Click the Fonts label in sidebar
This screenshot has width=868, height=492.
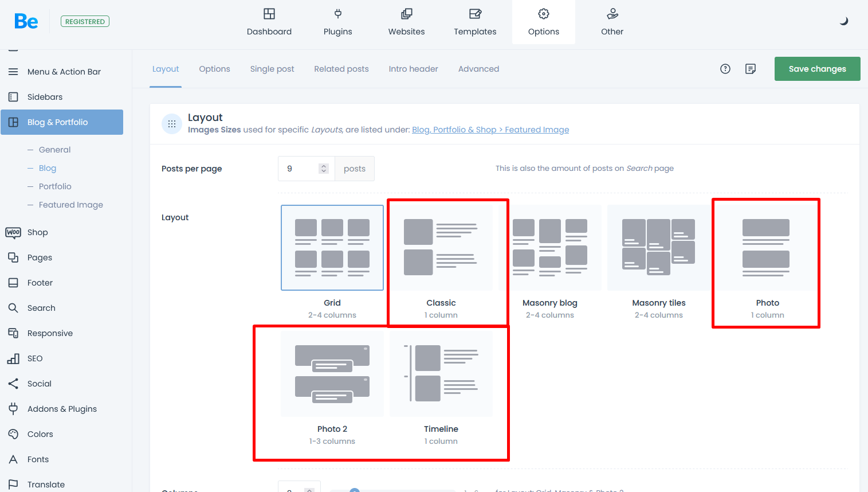[x=38, y=459]
